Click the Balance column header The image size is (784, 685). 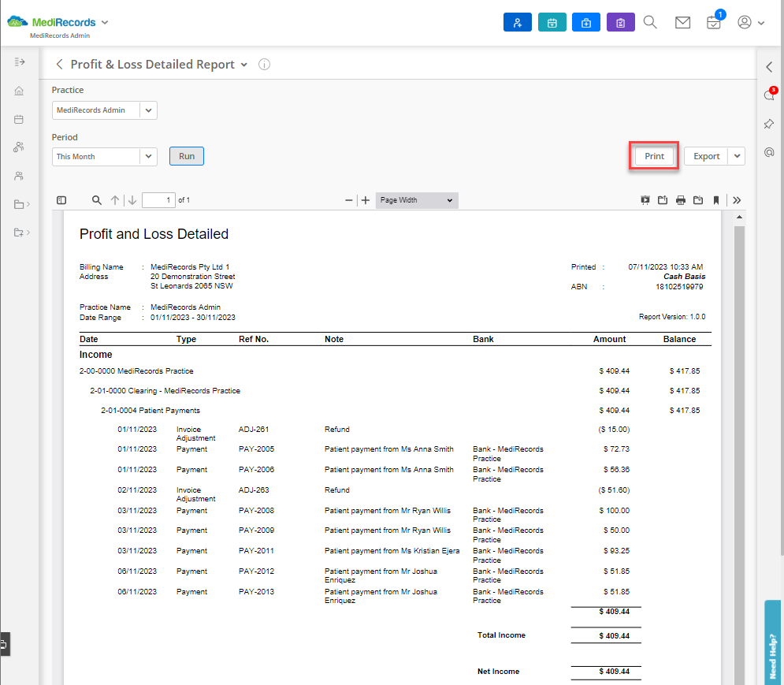point(679,339)
